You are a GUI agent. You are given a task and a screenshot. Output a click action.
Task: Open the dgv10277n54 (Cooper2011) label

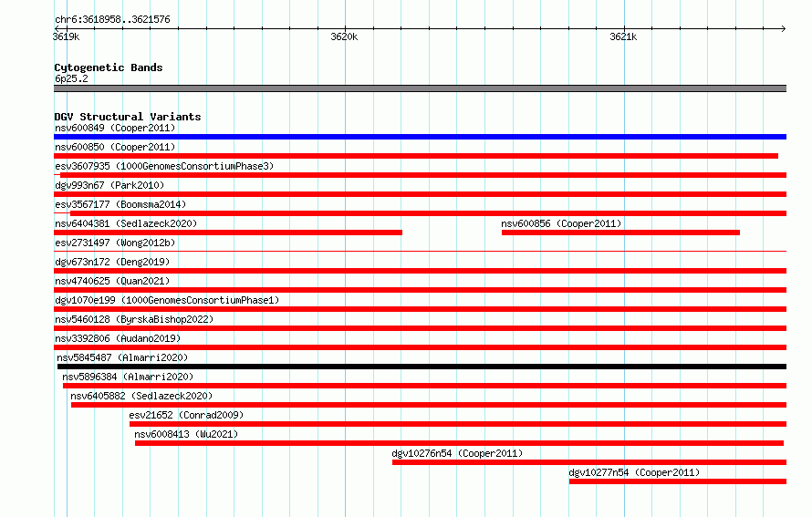click(x=634, y=472)
